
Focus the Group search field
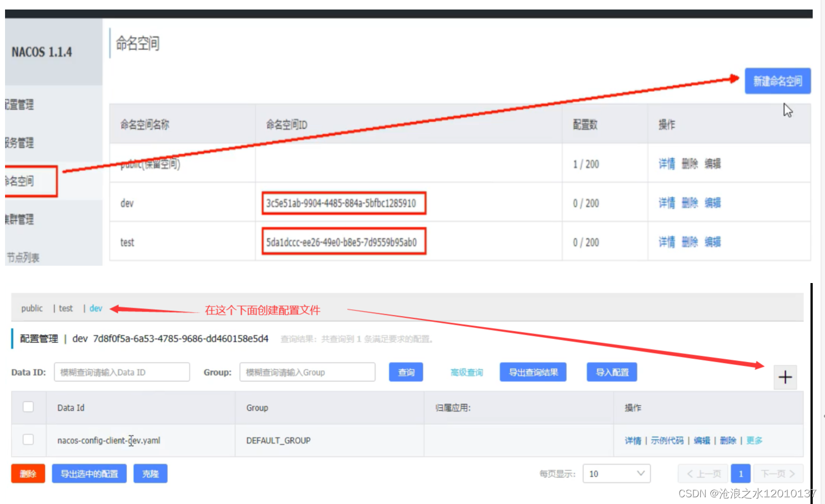[307, 372]
